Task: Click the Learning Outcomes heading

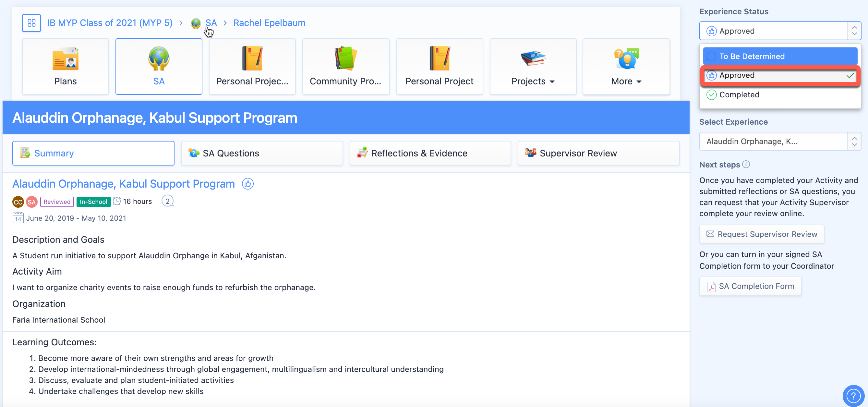Action: [54, 342]
